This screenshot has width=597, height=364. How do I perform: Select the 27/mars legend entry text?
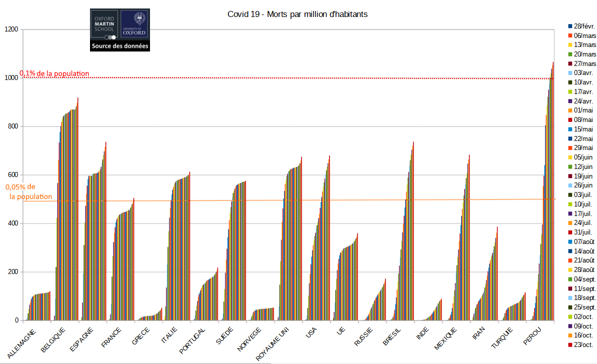click(584, 63)
